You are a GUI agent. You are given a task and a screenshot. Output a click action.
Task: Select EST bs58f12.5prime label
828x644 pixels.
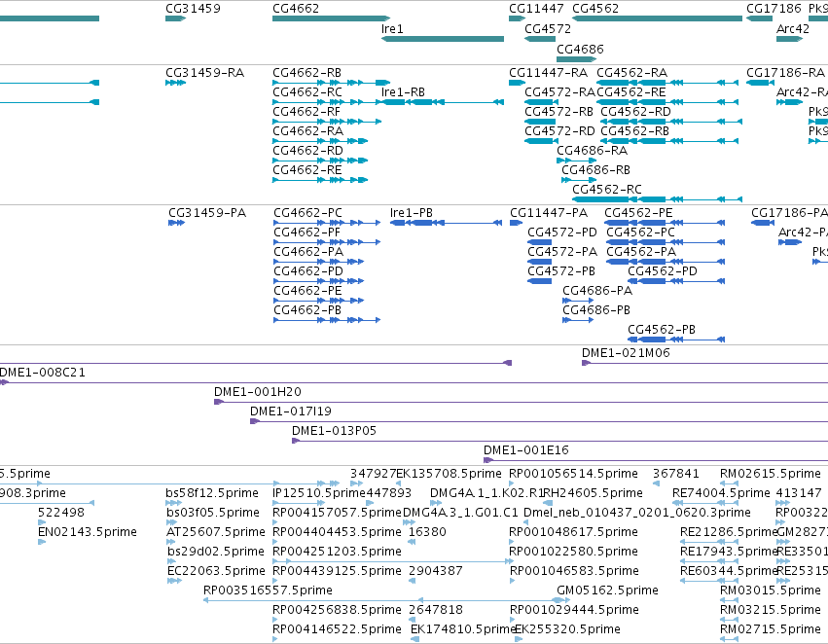tap(212, 493)
